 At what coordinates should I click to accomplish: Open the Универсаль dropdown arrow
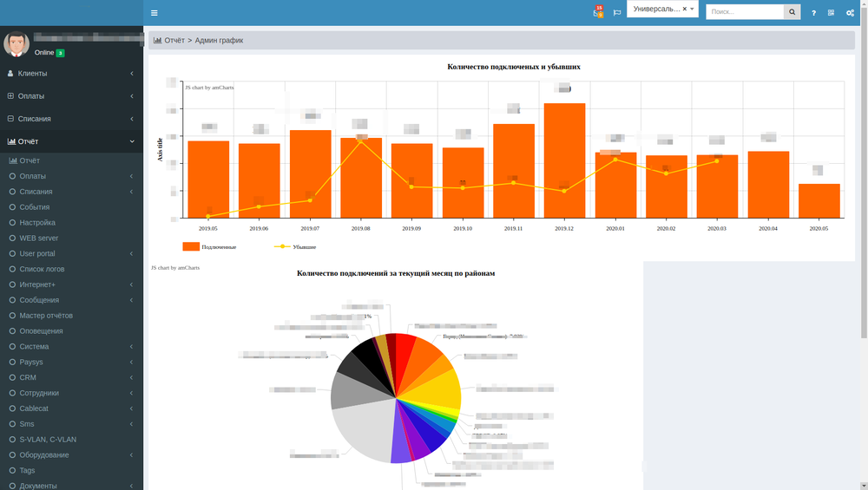[x=692, y=9]
